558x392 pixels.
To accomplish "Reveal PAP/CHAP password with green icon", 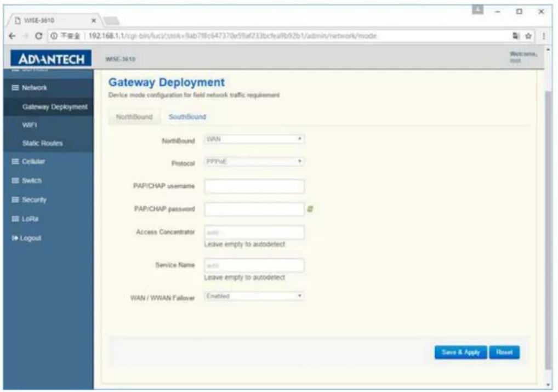I will [310, 209].
